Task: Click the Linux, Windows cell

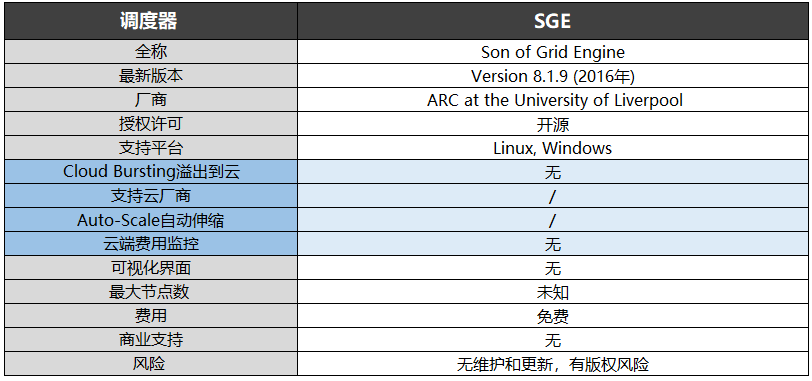Action: pyautogui.click(x=553, y=148)
